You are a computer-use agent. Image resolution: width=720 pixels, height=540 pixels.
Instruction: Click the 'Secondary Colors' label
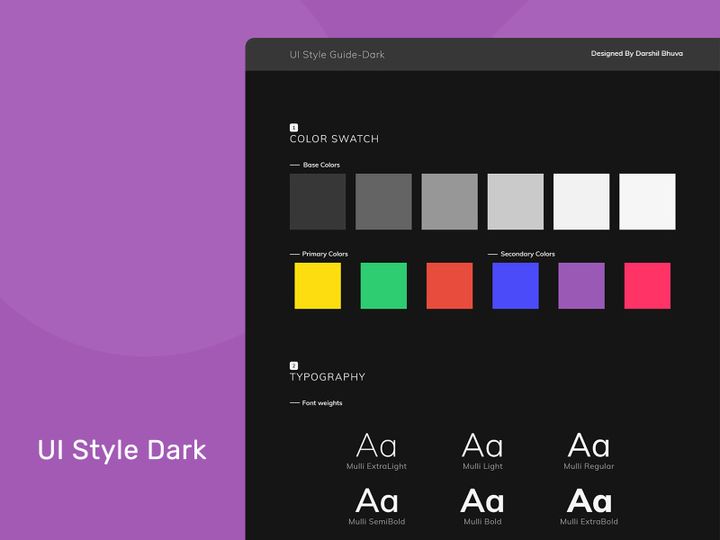(x=528, y=254)
